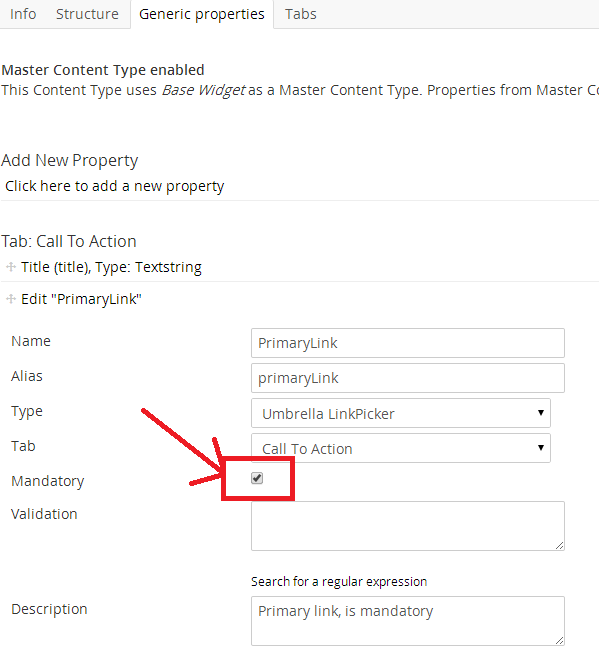
Task: Focus the Name field with PrimaryLink
Action: click(x=408, y=343)
